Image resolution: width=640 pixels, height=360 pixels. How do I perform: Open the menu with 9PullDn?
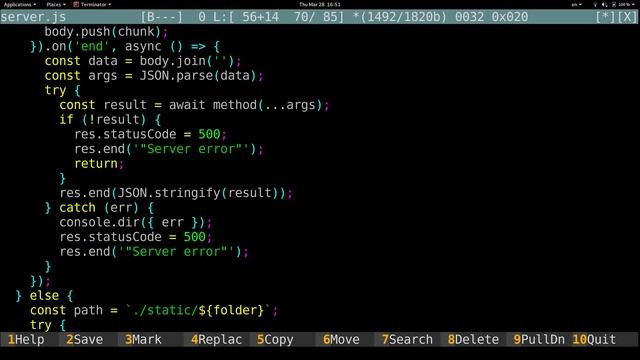click(x=539, y=340)
